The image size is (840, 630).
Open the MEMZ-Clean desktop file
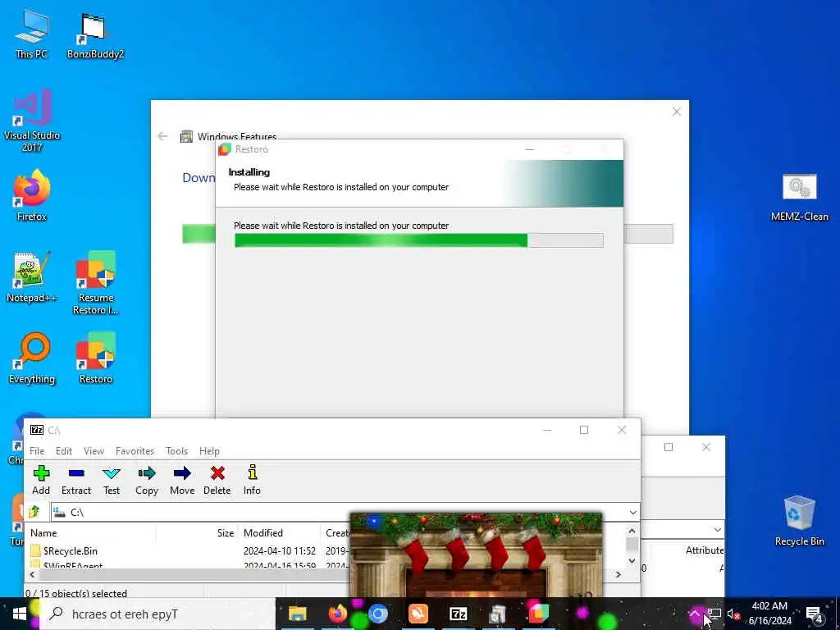(x=799, y=198)
